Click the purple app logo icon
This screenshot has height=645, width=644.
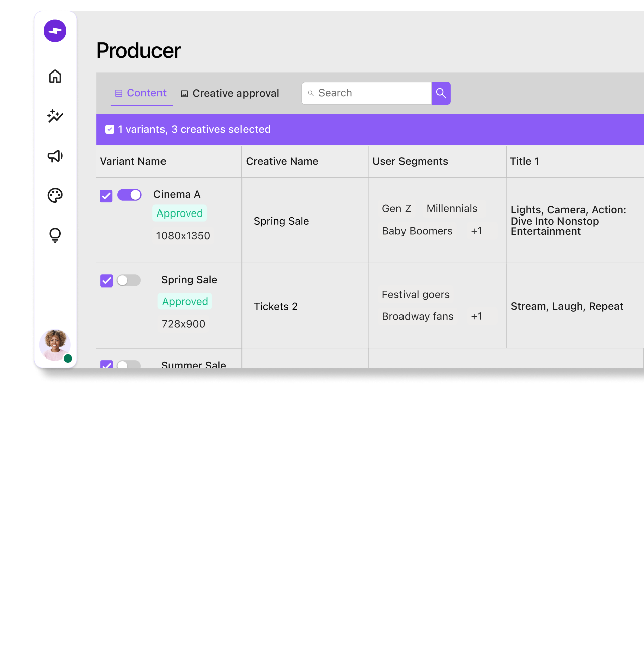point(55,31)
